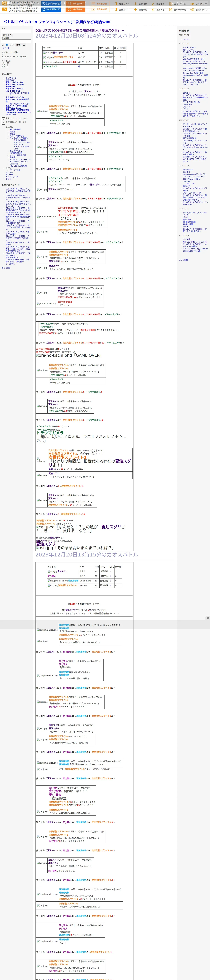
Task: Open 旧wiki link in left menu
Action: coord(8,179)
